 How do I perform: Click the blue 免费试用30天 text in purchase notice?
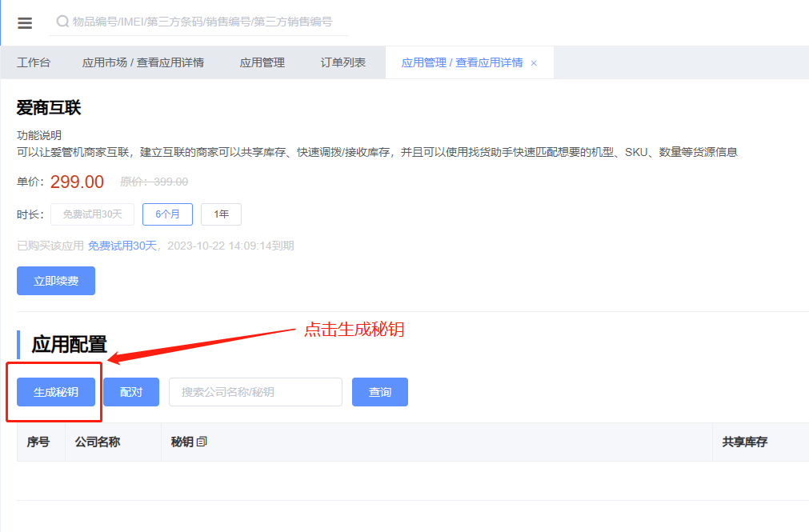coord(122,246)
